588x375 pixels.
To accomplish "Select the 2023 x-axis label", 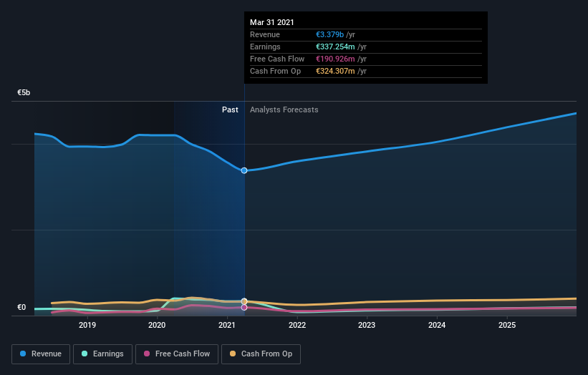I will (367, 325).
